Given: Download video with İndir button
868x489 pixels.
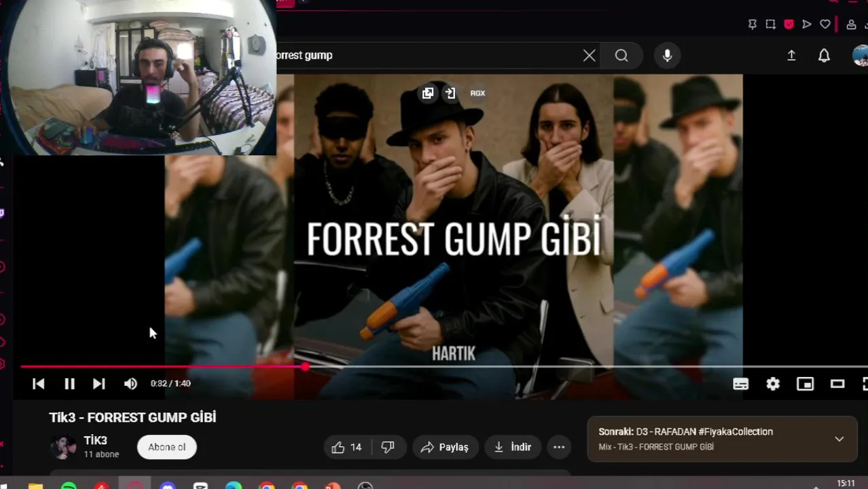Looking at the screenshot, I should coord(513,447).
